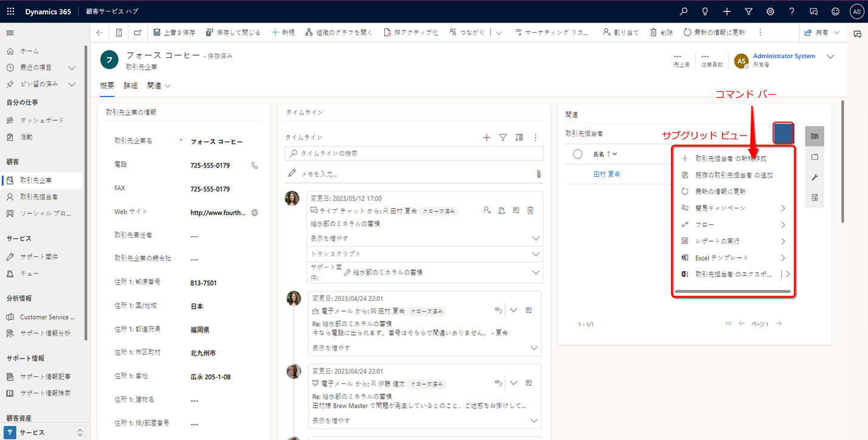Click 保存して閉じる button
Image resolution: width=868 pixels, height=440 pixels.
pos(233,33)
